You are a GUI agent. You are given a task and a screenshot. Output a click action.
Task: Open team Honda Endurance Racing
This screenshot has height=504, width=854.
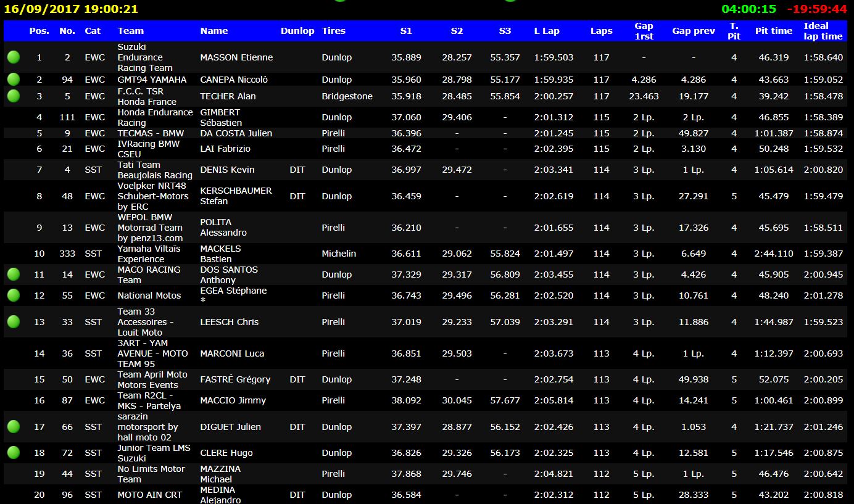155,117
